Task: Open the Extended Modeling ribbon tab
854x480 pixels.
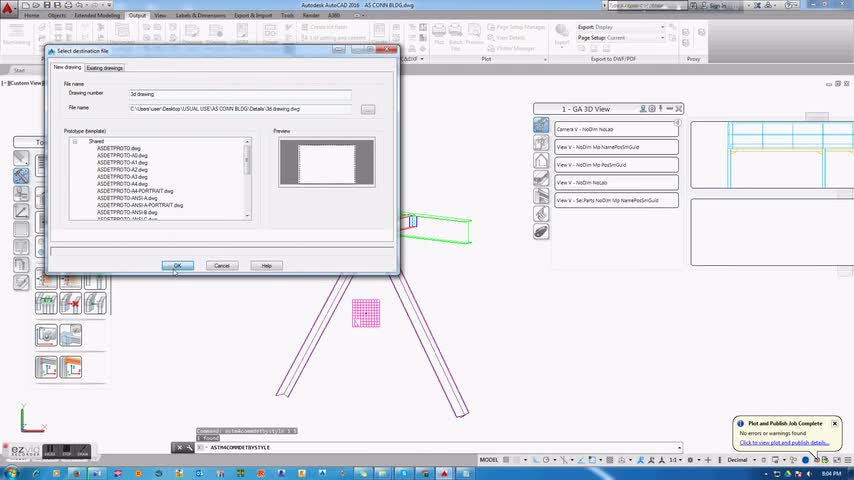Action: pyautogui.click(x=97, y=15)
